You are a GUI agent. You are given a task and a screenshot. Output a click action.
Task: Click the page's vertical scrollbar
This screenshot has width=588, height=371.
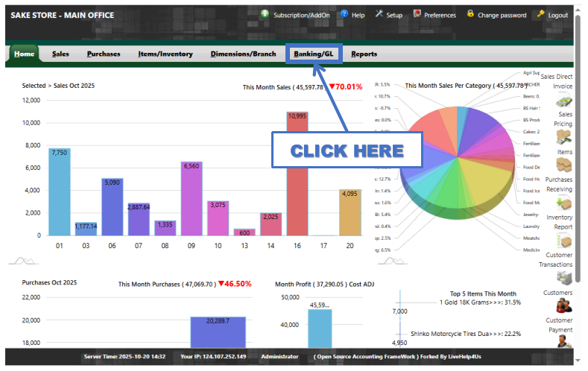pos(577,149)
